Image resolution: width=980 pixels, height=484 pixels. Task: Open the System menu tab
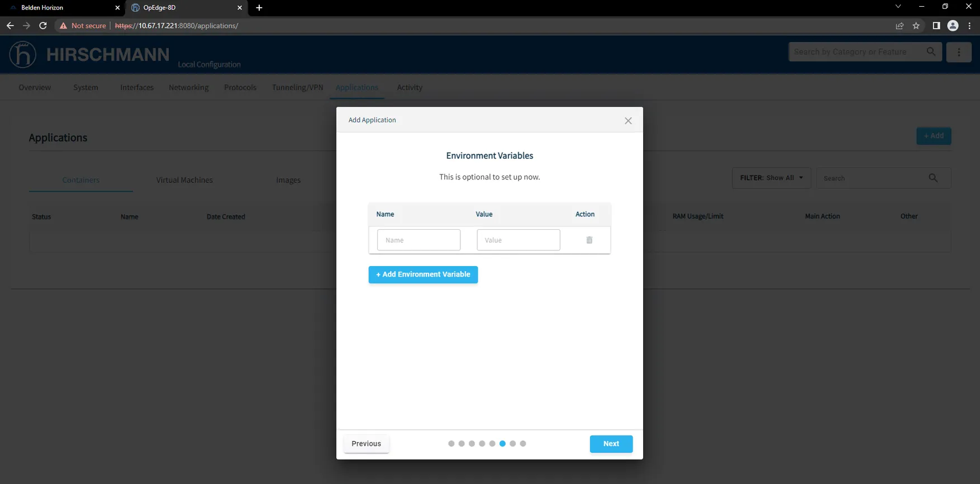point(85,87)
